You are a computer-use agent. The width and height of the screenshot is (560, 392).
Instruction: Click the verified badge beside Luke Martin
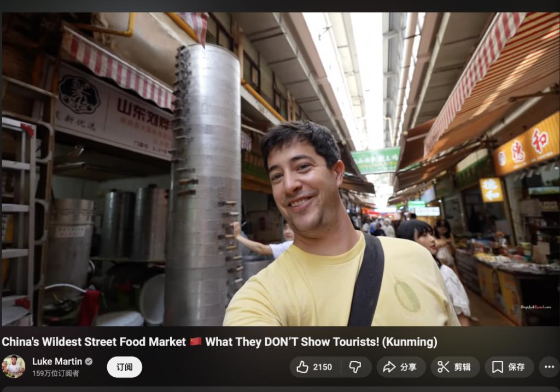89,361
